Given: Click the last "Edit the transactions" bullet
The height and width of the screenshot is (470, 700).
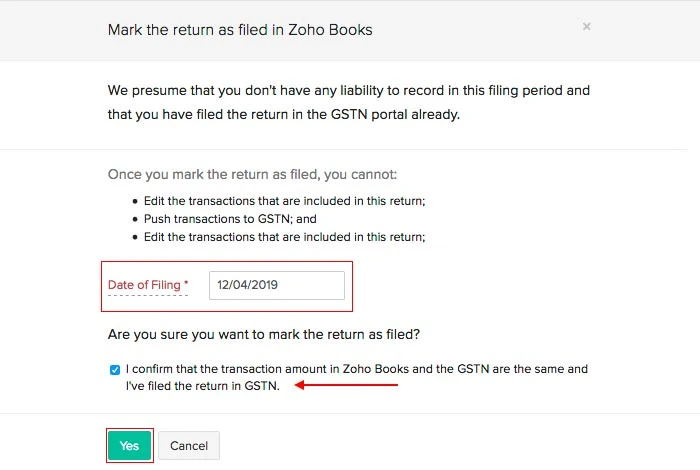Looking at the screenshot, I should 285,237.
